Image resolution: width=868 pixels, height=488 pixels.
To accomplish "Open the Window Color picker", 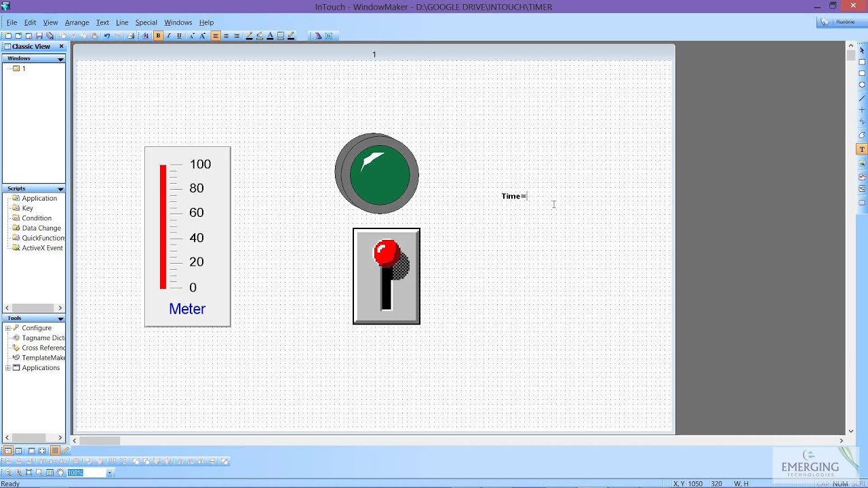I will coord(281,36).
